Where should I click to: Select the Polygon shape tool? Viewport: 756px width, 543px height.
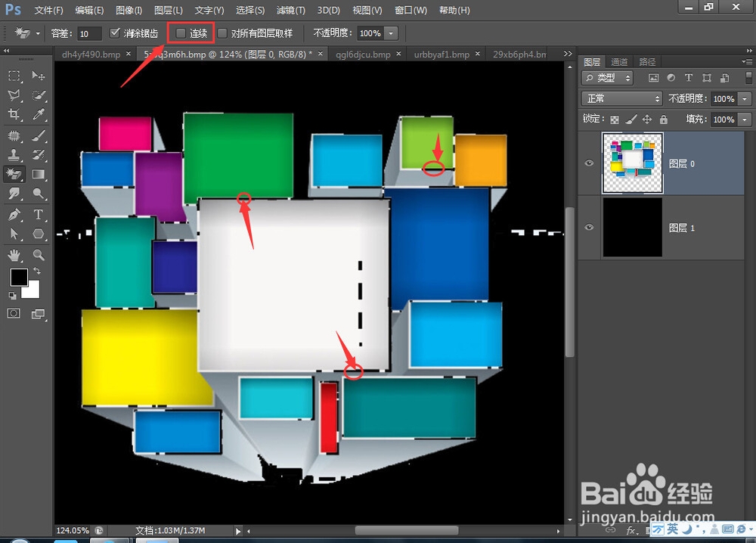point(38,234)
